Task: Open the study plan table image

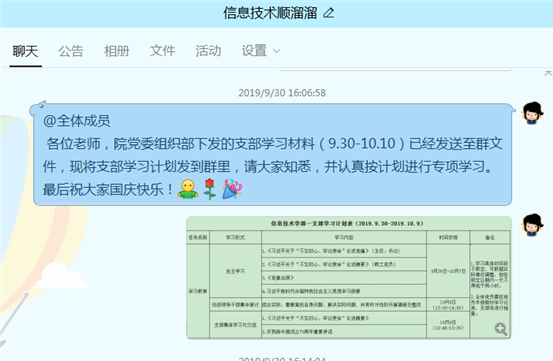Action: point(349,277)
